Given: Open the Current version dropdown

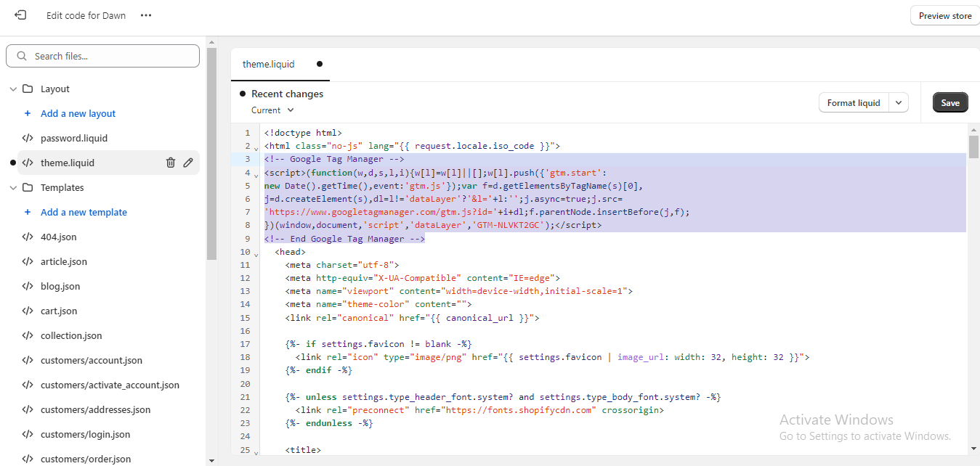Looking at the screenshot, I should pos(272,110).
